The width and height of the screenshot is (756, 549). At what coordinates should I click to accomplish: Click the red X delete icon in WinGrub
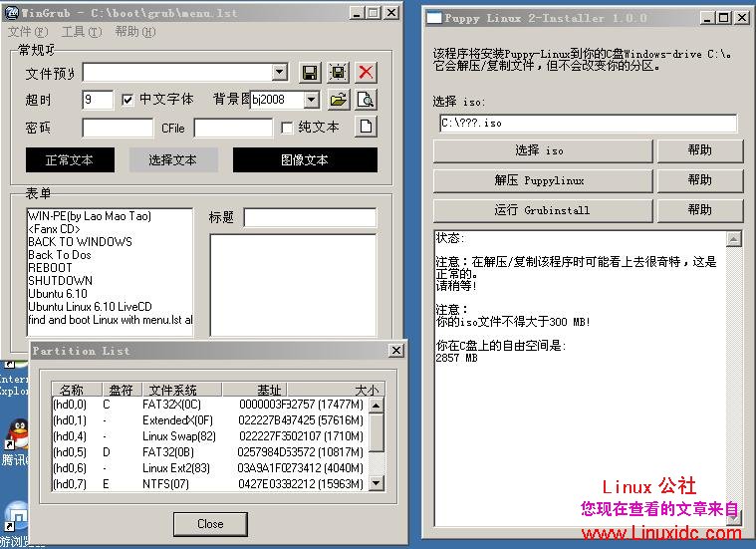(x=366, y=73)
